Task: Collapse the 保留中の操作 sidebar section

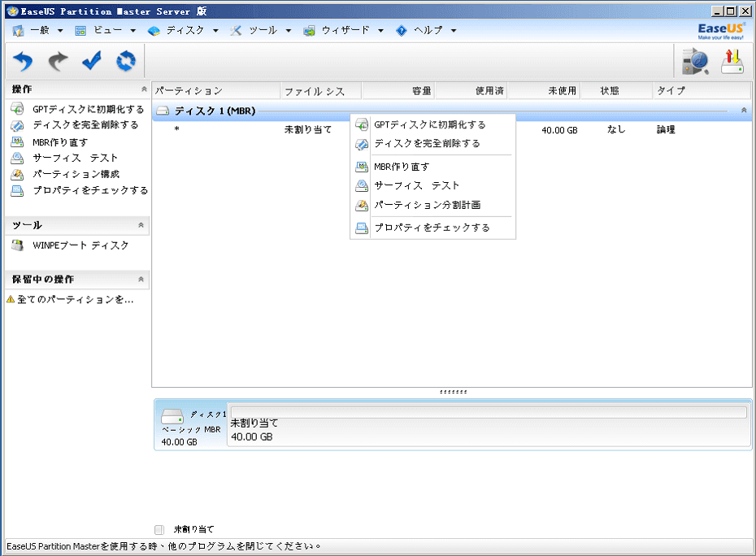Action: (x=141, y=279)
